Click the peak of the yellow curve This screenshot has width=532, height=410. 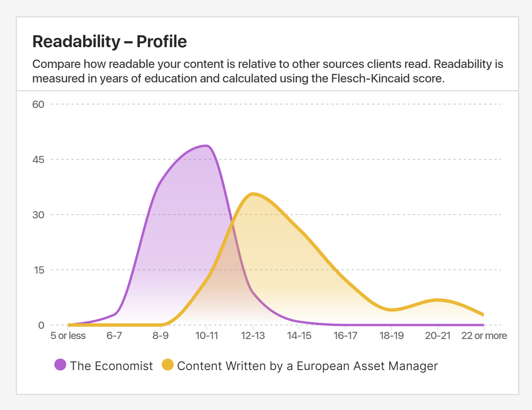(253, 194)
